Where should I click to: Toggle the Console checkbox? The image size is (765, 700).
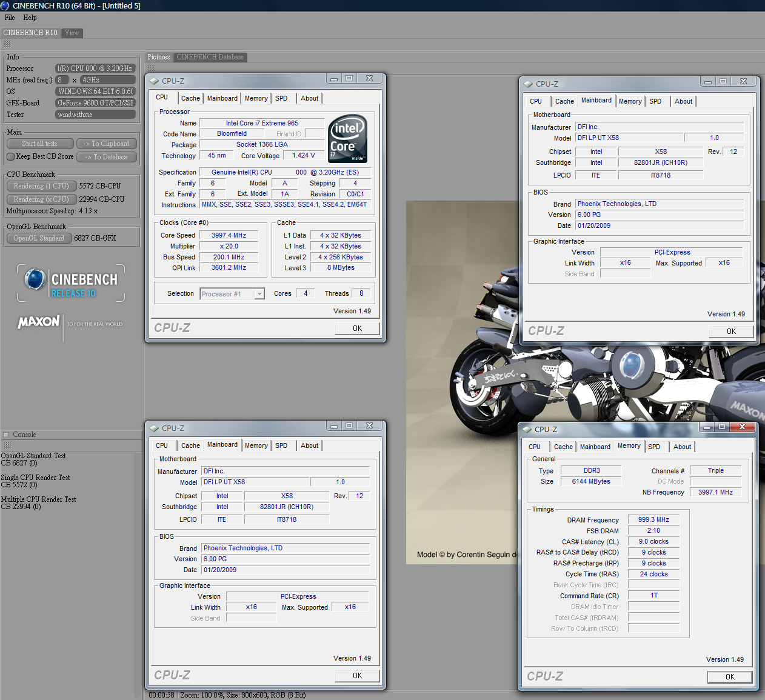point(6,435)
